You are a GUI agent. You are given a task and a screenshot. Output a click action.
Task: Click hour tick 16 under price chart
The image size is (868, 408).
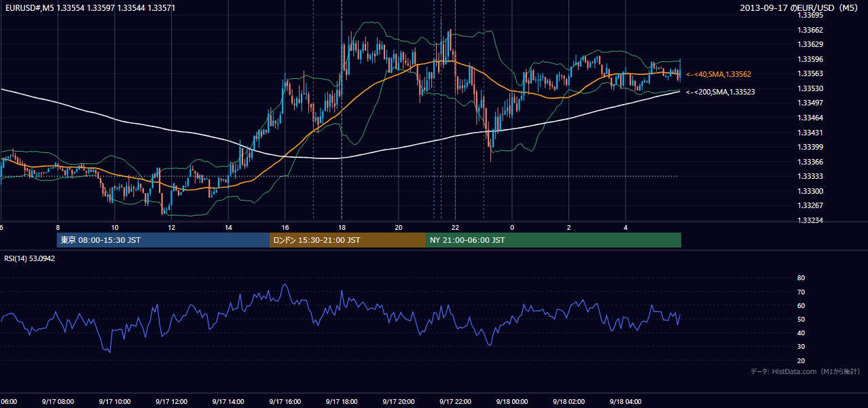coord(285,228)
